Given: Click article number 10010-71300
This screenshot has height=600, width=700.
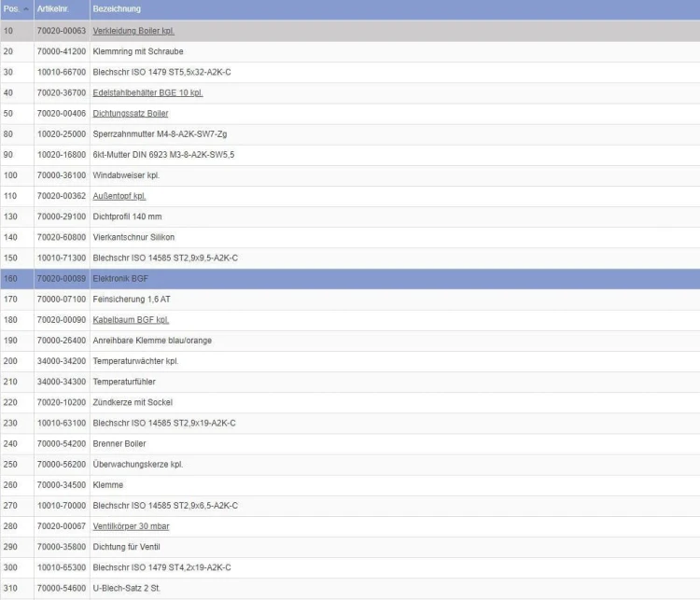Looking at the screenshot, I should [62, 258].
